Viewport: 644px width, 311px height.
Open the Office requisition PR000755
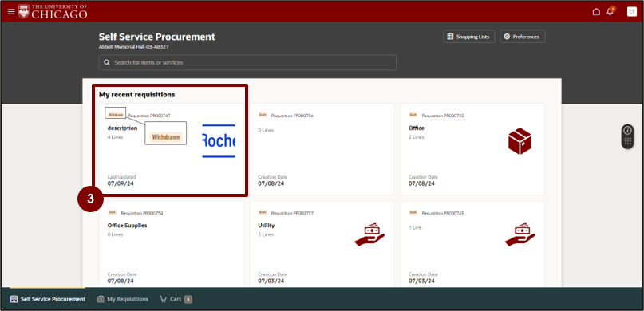coord(472,149)
